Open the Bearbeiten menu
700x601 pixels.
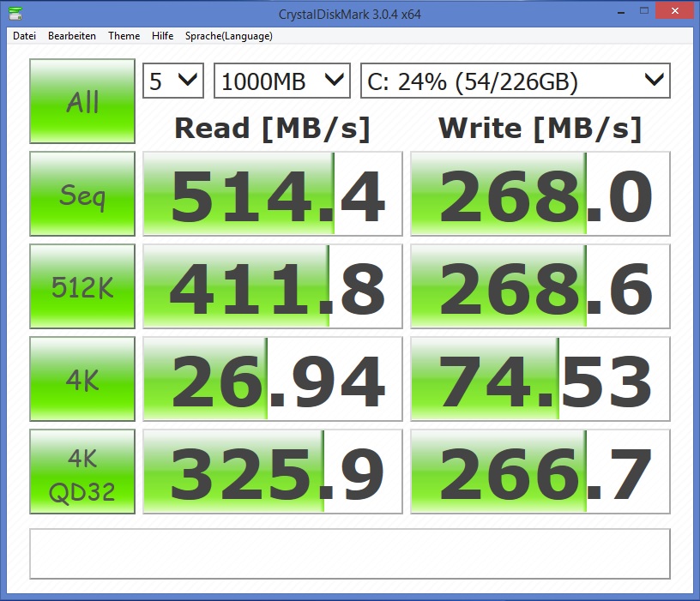click(72, 36)
